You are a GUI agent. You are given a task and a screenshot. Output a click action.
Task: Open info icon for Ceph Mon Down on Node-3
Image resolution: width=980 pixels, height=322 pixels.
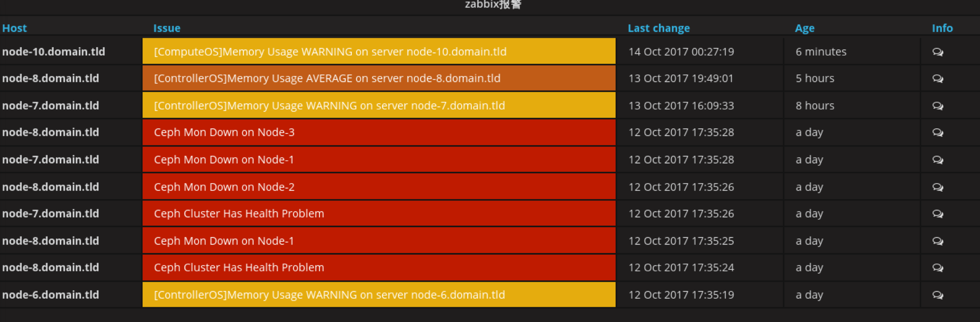[x=938, y=133]
